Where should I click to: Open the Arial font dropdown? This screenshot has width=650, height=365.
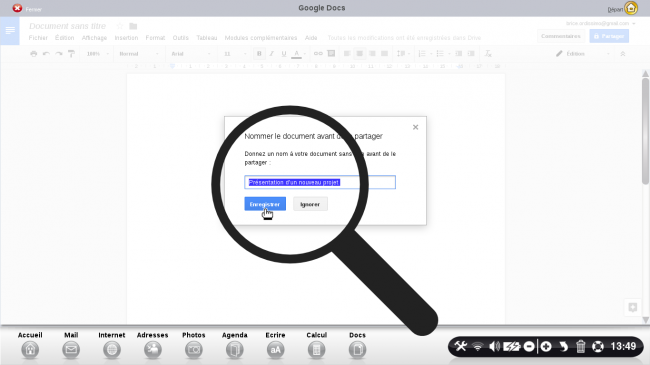pos(191,54)
